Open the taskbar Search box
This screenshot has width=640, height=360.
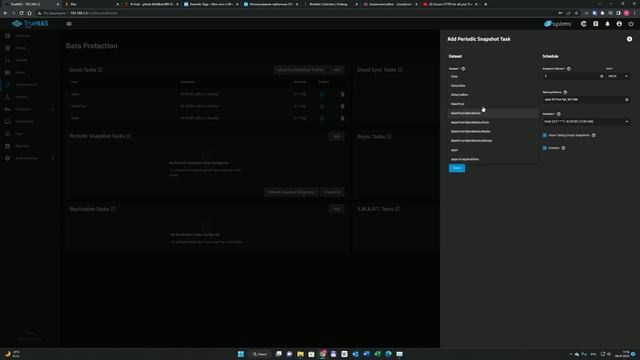(x=260, y=354)
